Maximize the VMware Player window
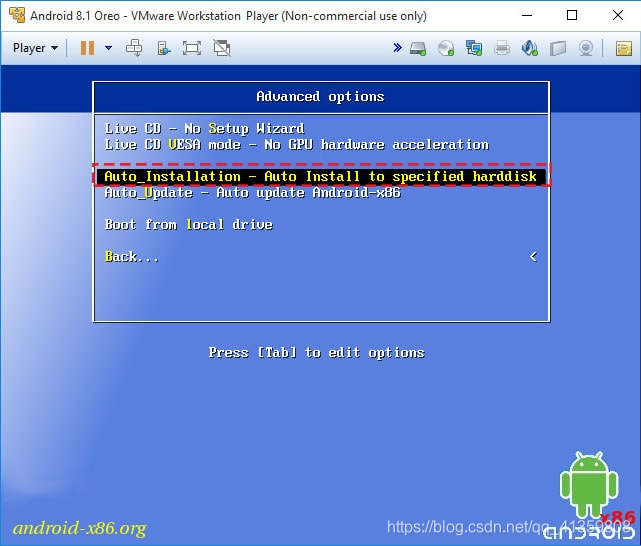The image size is (641, 546). point(572,16)
